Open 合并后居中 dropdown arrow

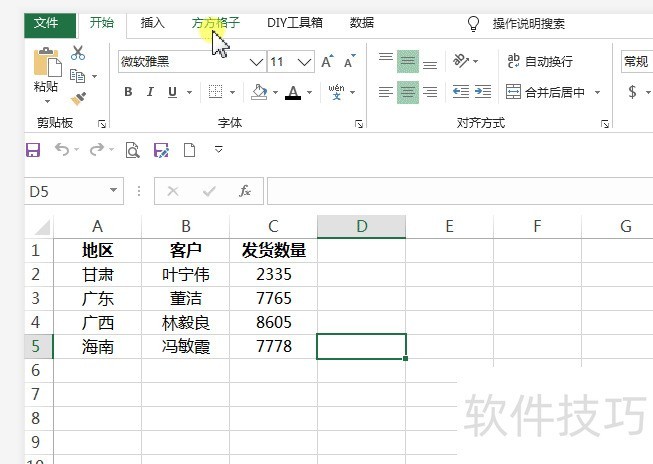tap(597, 92)
